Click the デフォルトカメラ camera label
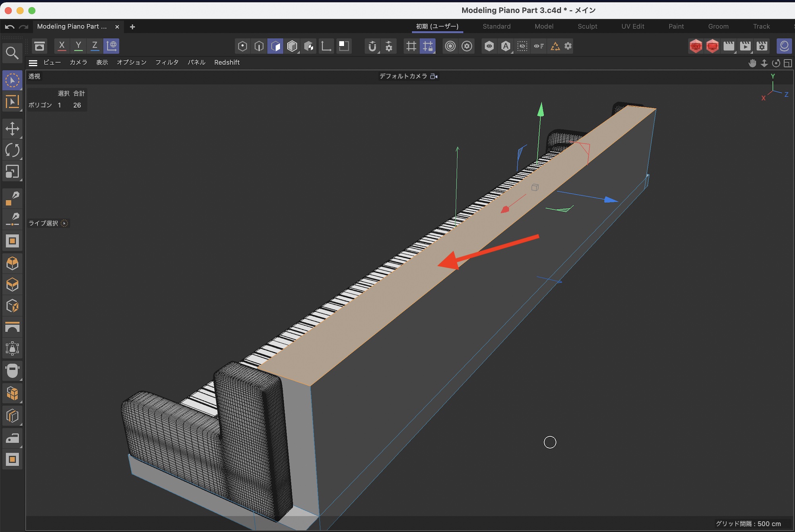The image size is (795, 532). tap(403, 76)
